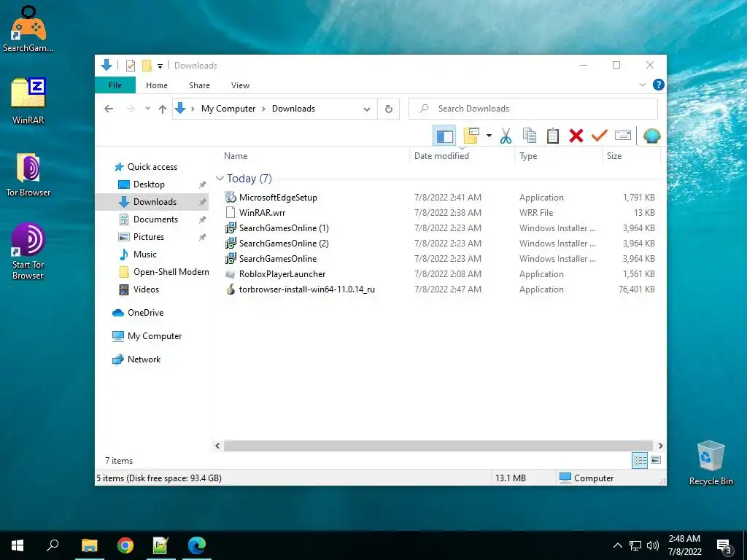Click the Rename toolbar icon
The width and height of the screenshot is (747, 560).
tap(623, 136)
